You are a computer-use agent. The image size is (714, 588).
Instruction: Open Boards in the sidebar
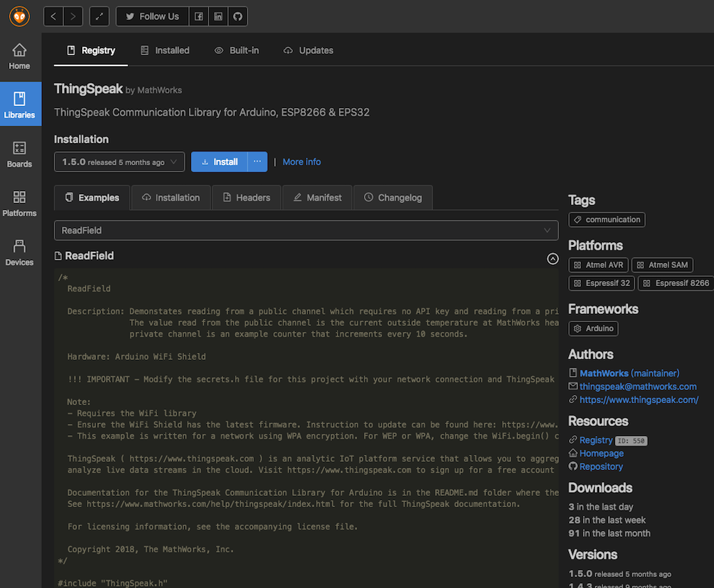click(x=20, y=154)
